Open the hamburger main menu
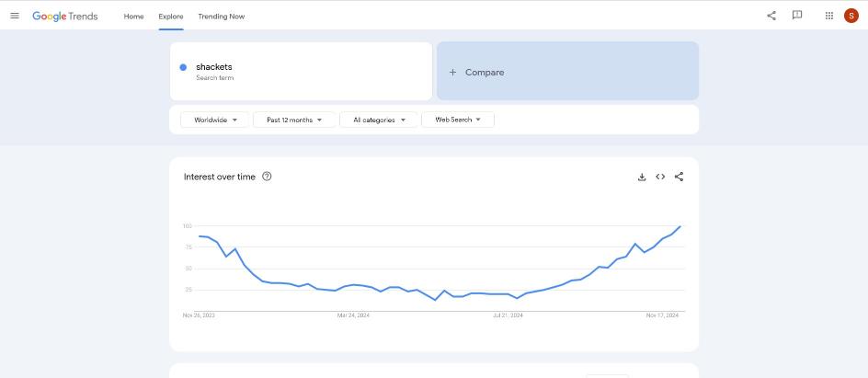The height and width of the screenshot is (378, 868). click(15, 16)
